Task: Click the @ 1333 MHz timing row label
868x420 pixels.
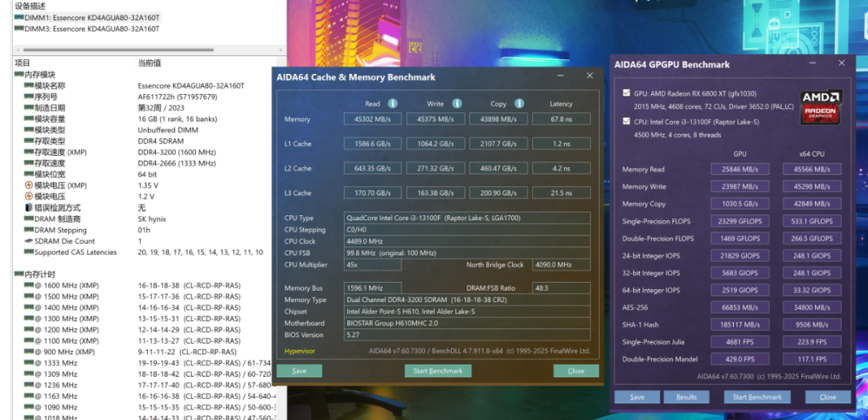Action: pos(56,363)
